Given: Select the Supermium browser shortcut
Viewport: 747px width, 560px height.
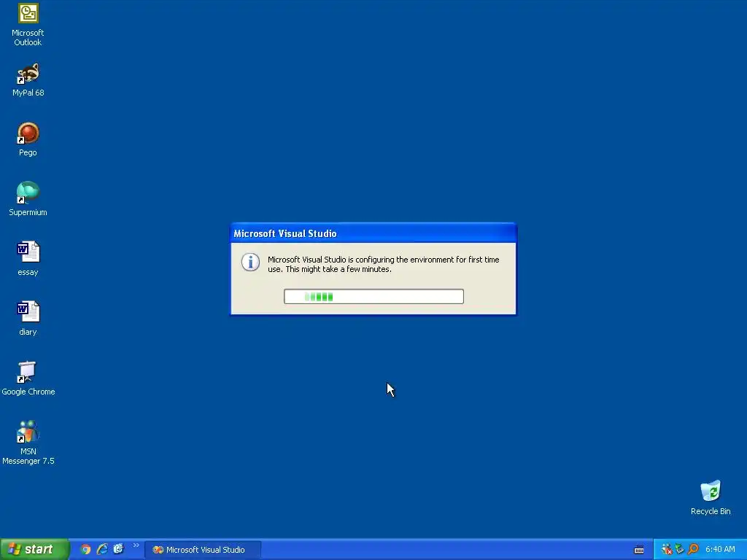Looking at the screenshot, I should pyautogui.click(x=28, y=199).
